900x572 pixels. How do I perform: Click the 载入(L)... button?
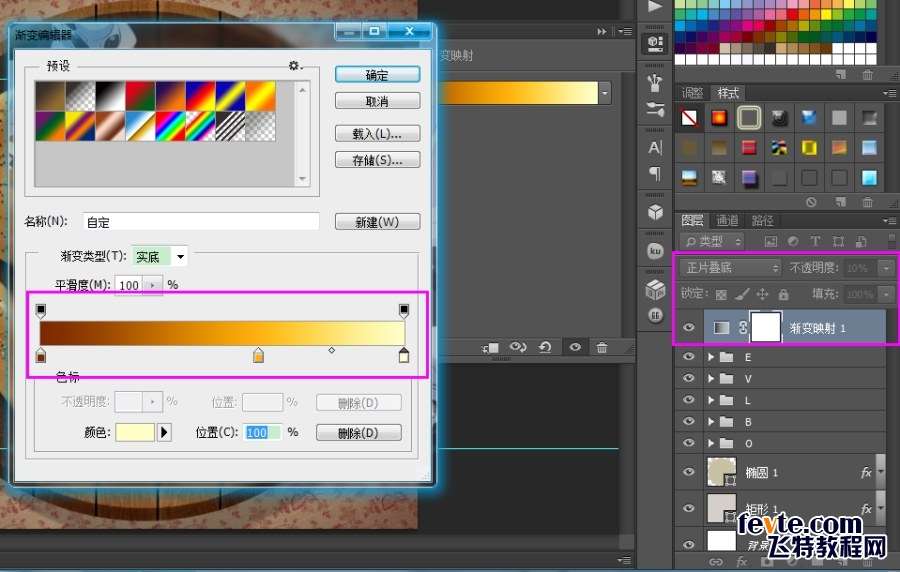pyautogui.click(x=377, y=134)
